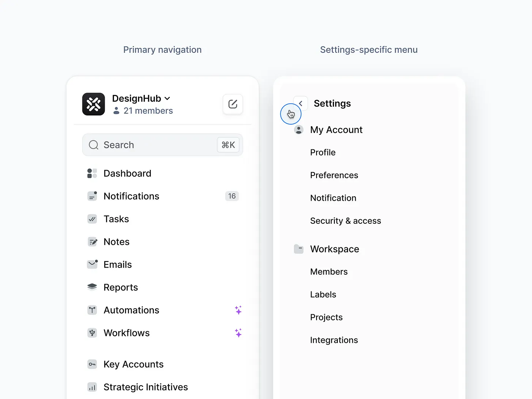
Task: Select Integrations under Workspace
Action: click(x=334, y=340)
